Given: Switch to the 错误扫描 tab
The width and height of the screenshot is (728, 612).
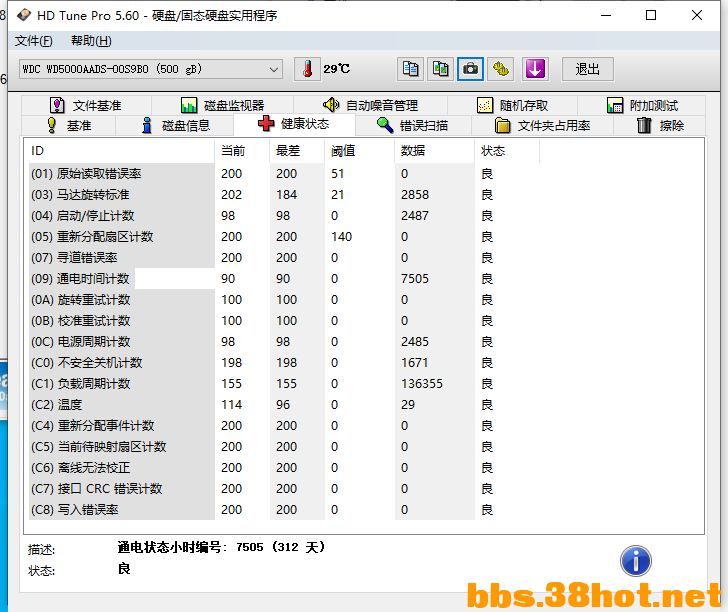Looking at the screenshot, I should pyautogui.click(x=413, y=125).
